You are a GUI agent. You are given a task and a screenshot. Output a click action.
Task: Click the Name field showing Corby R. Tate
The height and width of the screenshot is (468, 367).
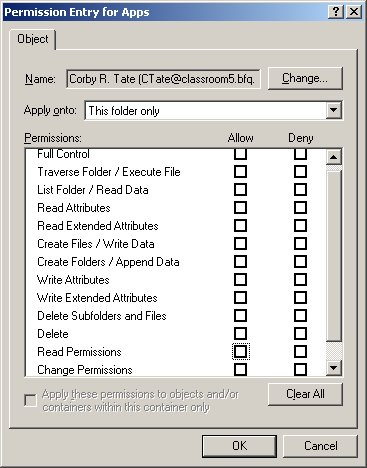(163, 79)
